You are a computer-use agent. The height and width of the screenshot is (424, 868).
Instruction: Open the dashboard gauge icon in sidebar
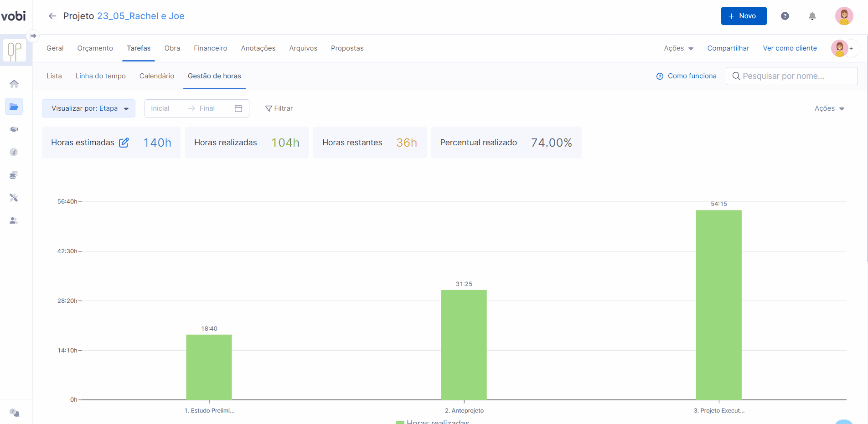(x=14, y=152)
